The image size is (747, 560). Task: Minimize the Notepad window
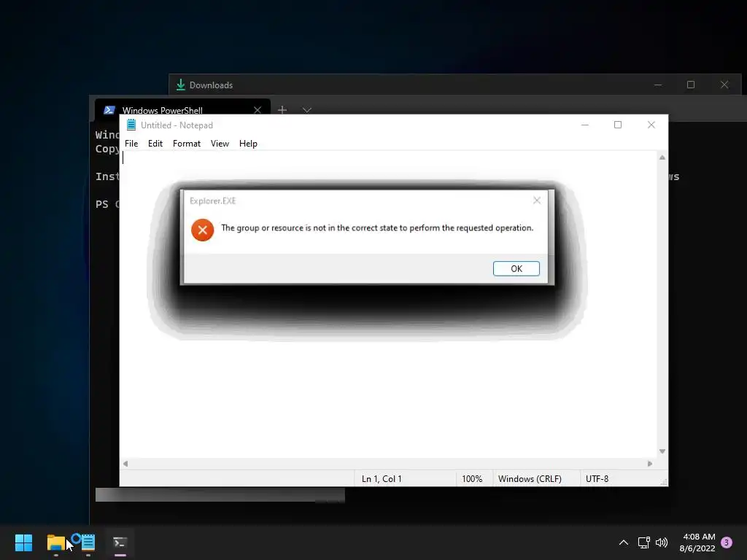pos(585,125)
